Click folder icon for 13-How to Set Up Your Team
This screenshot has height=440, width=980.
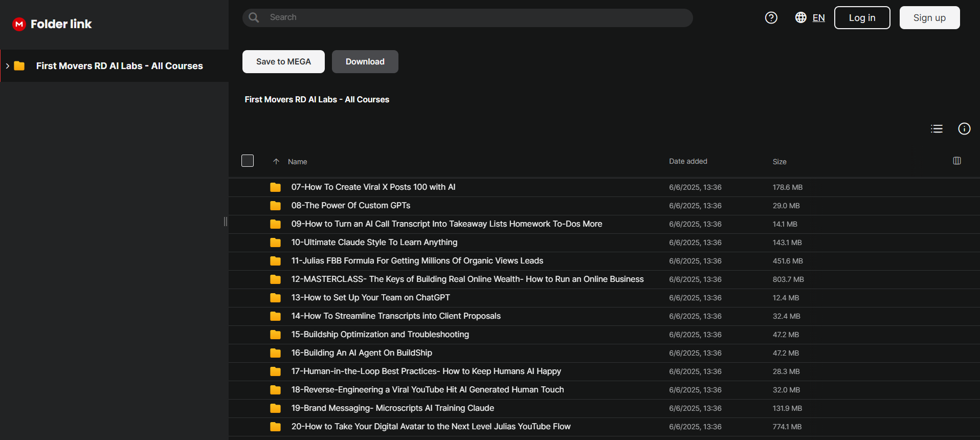[x=275, y=298]
